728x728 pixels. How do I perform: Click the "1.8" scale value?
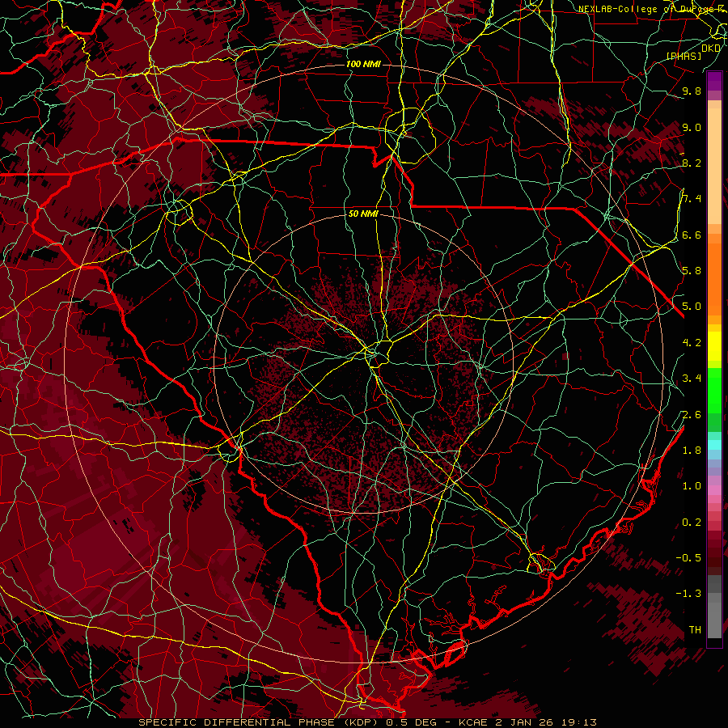(x=692, y=450)
